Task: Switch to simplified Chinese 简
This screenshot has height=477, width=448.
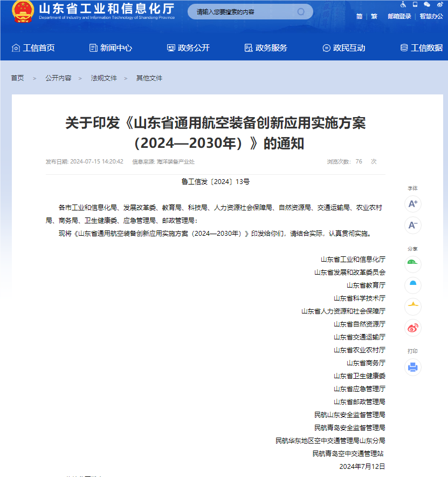Action: (359, 16)
